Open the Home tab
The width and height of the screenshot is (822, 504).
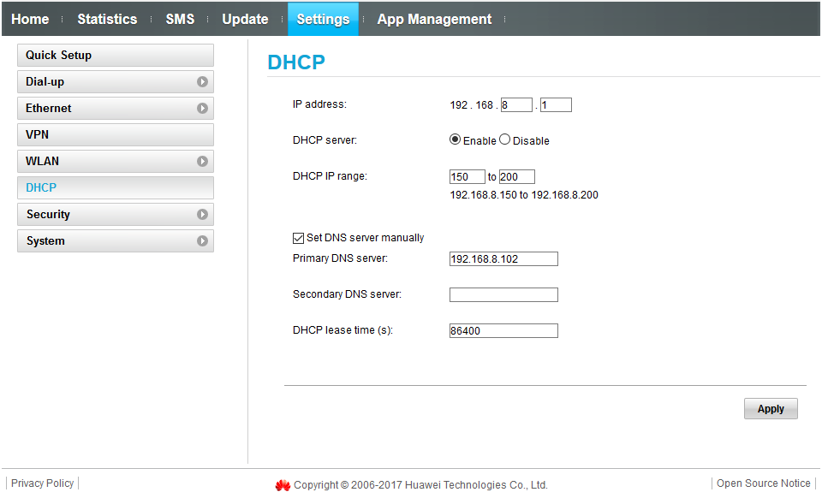point(31,19)
